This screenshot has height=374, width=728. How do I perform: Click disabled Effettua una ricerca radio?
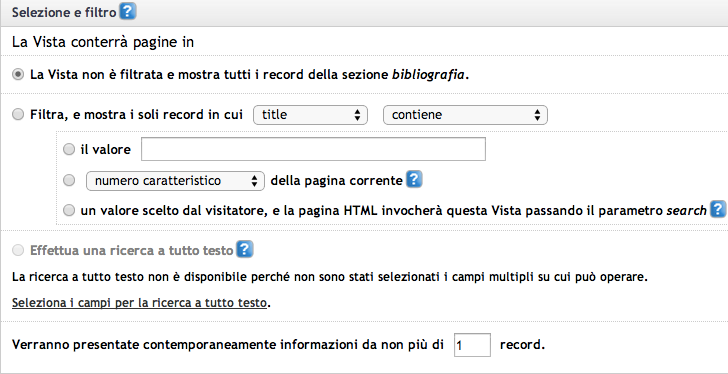pyautogui.click(x=18, y=251)
